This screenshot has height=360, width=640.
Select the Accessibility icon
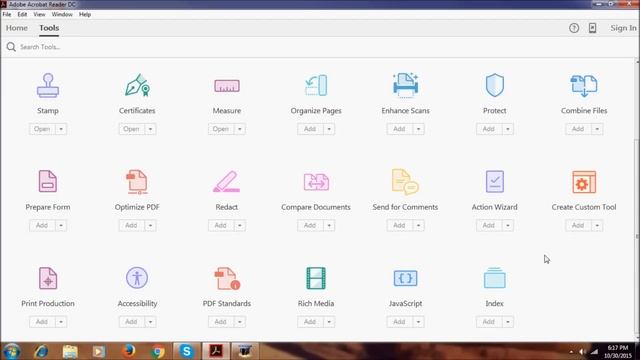(137, 278)
